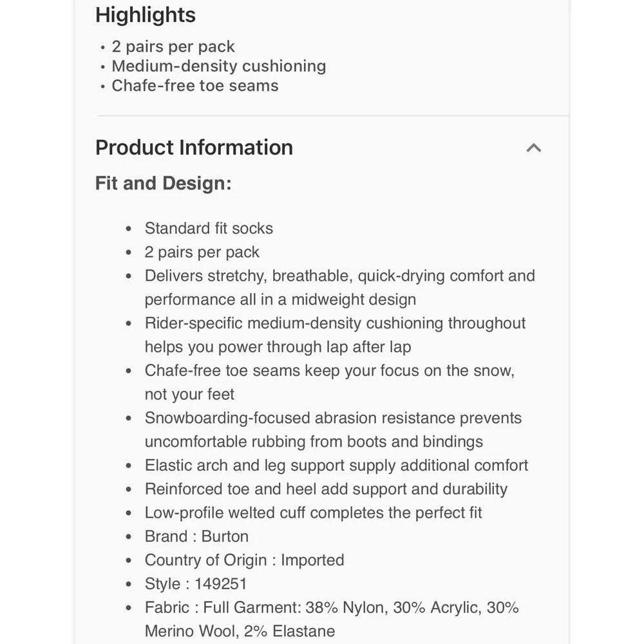The height and width of the screenshot is (644, 644).
Task: Click Elastic arch and leg support bullet
Action: coord(336,466)
